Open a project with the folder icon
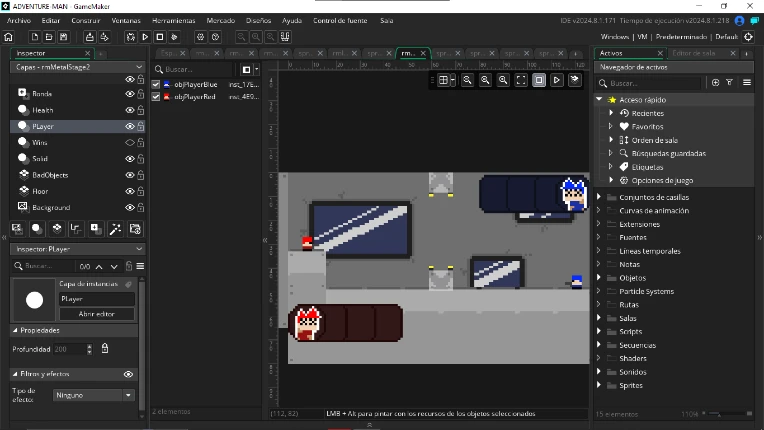 (49, 37)
